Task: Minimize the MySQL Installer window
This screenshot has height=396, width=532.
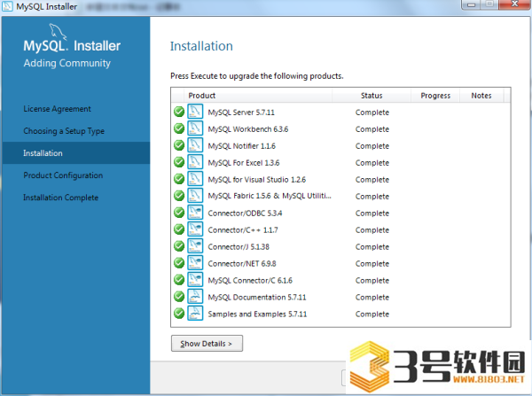Action: [x=472, y=4]
